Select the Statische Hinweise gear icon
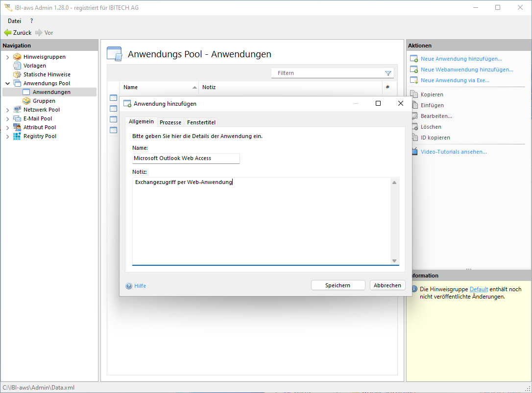The width and height of the screenshot is (532, 393). tap(17, 74)
